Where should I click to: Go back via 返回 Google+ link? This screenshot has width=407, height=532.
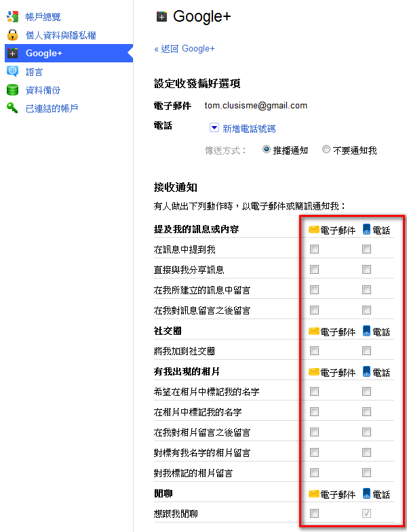coord(185,49)
